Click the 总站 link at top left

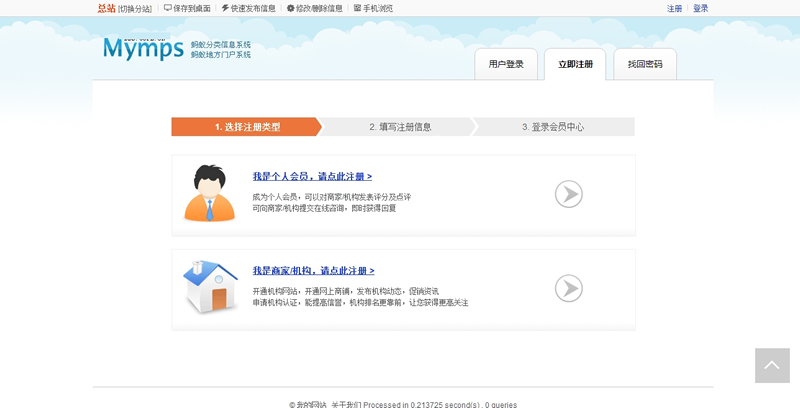[x=105, y=8]
